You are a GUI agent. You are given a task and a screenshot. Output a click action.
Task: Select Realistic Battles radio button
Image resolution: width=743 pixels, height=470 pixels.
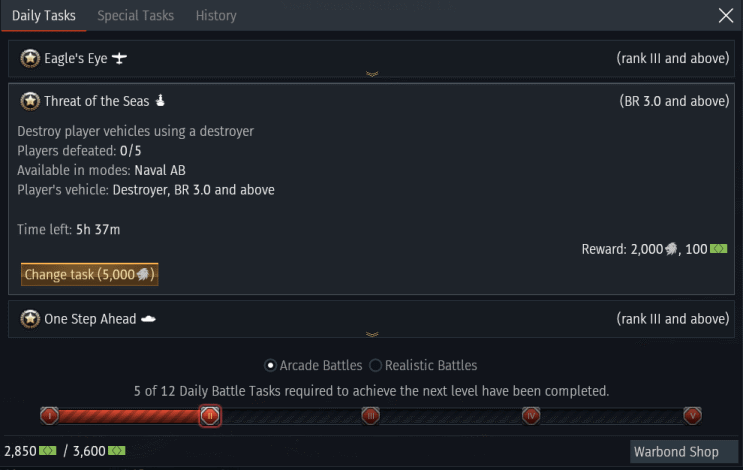point(376,366)
